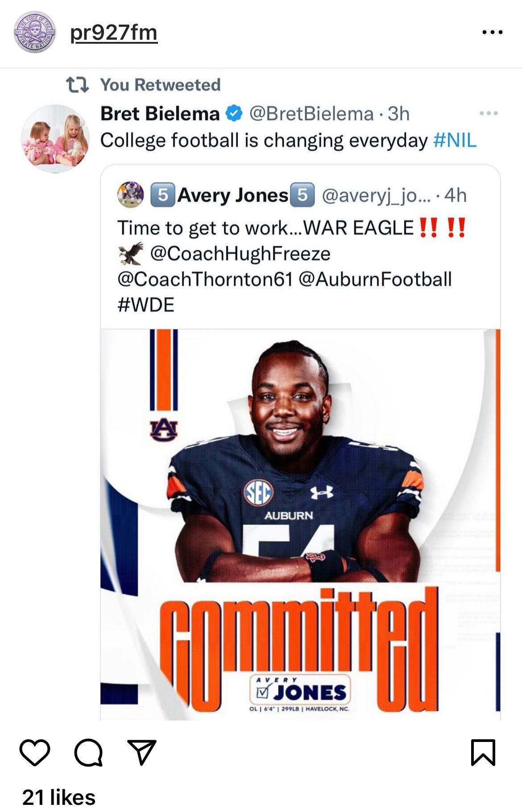
Task: Tap the @BretBielema handle
Action: (311, 114)
